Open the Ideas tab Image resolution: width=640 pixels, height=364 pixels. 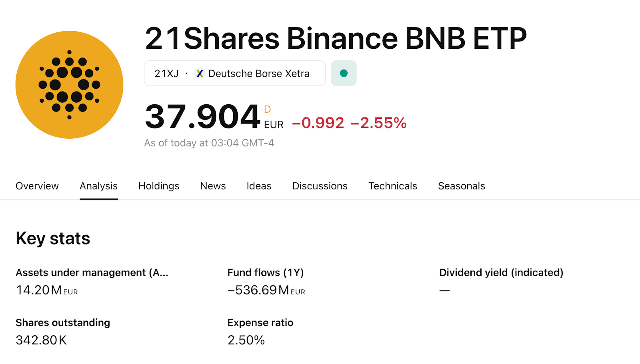[259, 186]
